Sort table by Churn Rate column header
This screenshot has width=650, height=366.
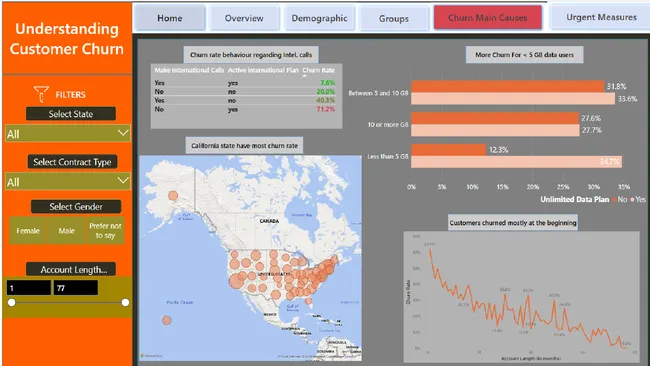coord(318,70)
